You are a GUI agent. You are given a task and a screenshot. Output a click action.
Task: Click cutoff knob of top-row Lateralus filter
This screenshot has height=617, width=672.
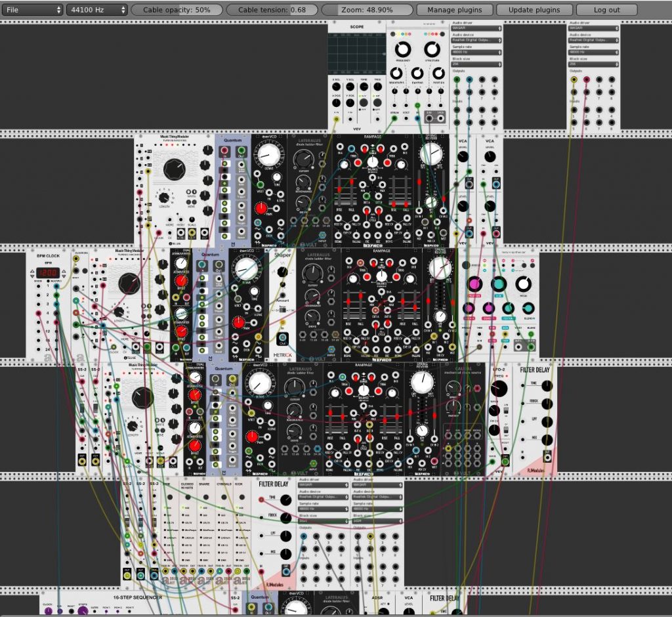coord(303,159)
